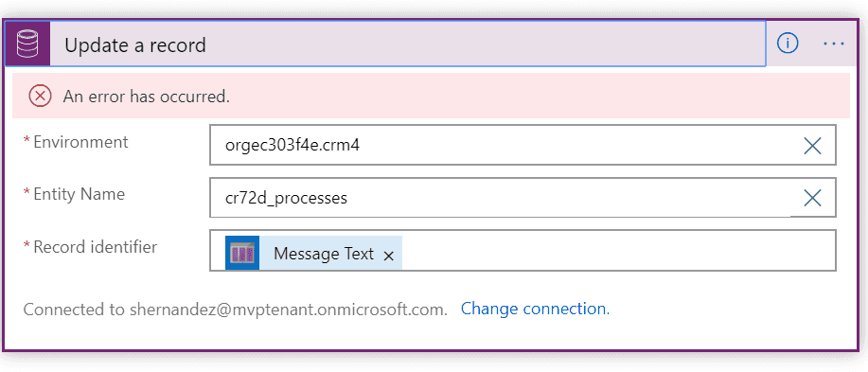
Task: Click the red error circle icon
Action: [40, 97]
